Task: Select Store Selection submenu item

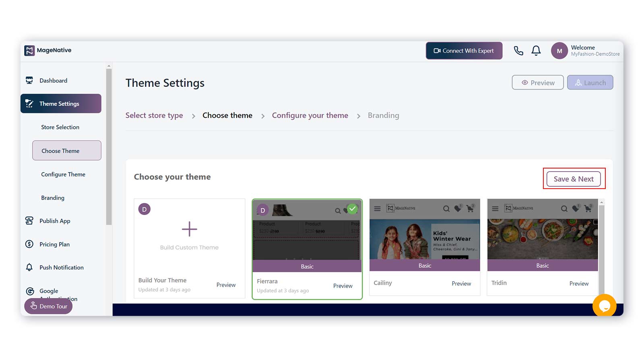Action: point(60,127)
